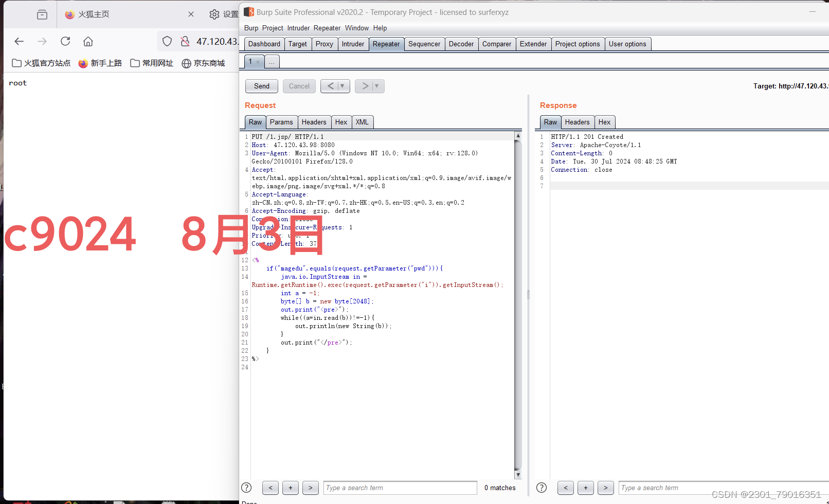Viewport: 829px width, 504px height.
Task: Click the request pane vertical scrollbar
Action: pyautogui.click(x=518, y=305)
